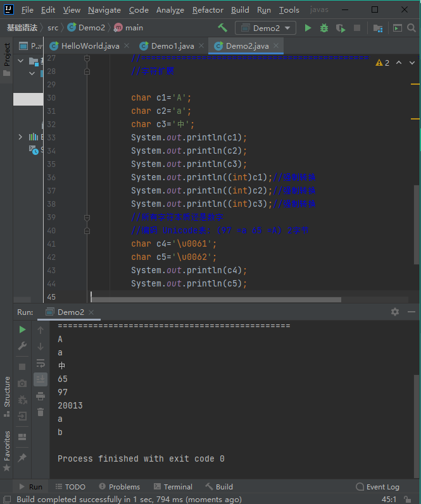Click the layout icon in the Run panel

pyautogui.click(x=22, y=437)
